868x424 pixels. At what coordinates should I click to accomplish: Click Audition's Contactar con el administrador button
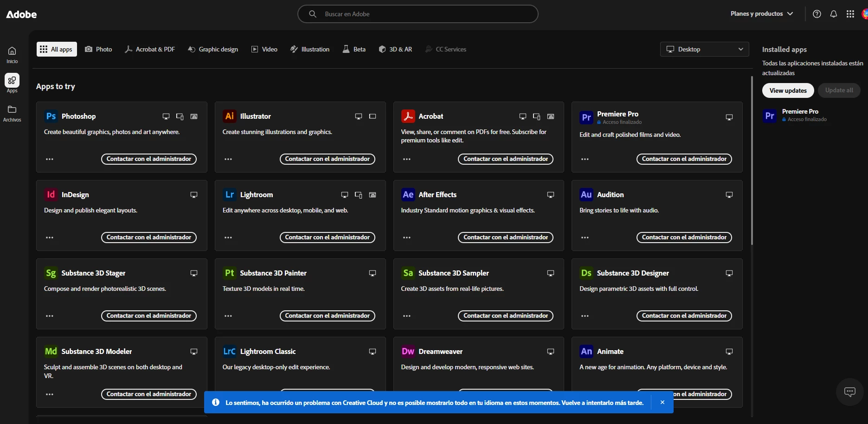point(684,238)
